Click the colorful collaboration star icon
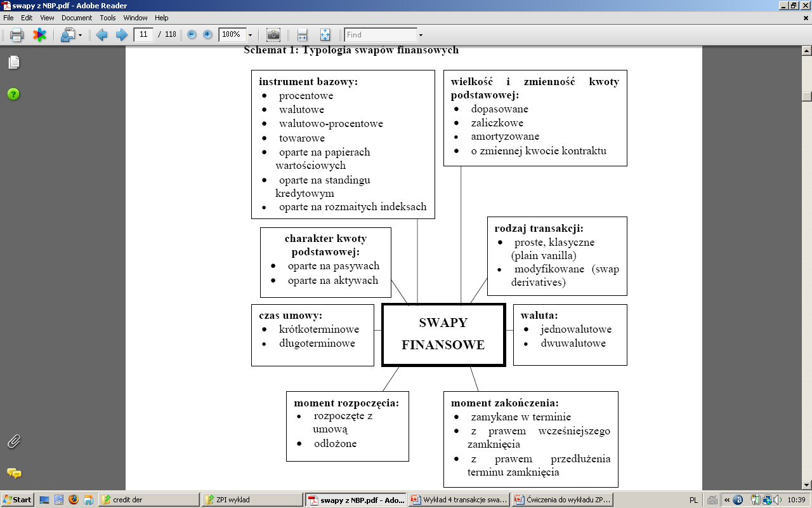Image resolution: width=812 pixels, height=508 pixels. click(x=39, y=35)
